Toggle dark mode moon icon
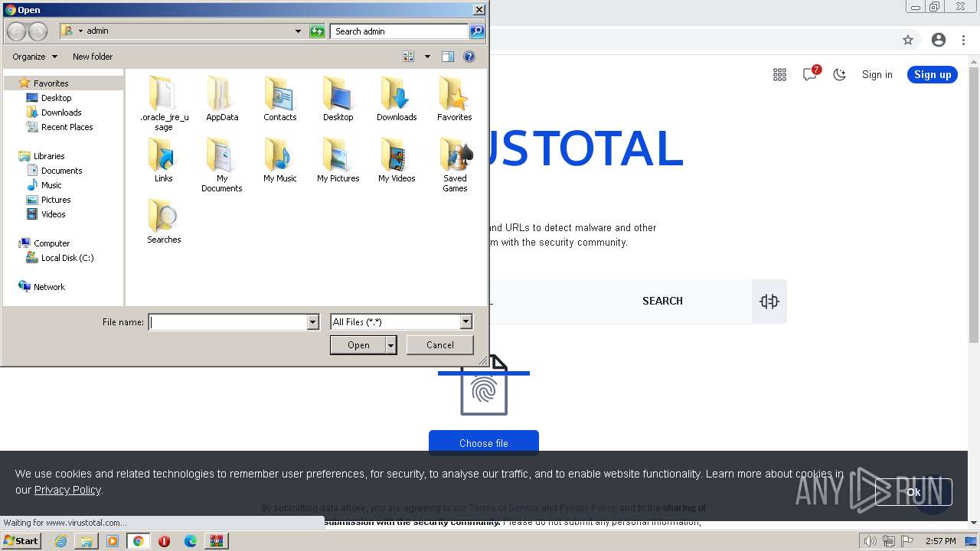Image resolution: width=980 pixels, height=551 pixels. pyautogui.click(x=840, y=74)
